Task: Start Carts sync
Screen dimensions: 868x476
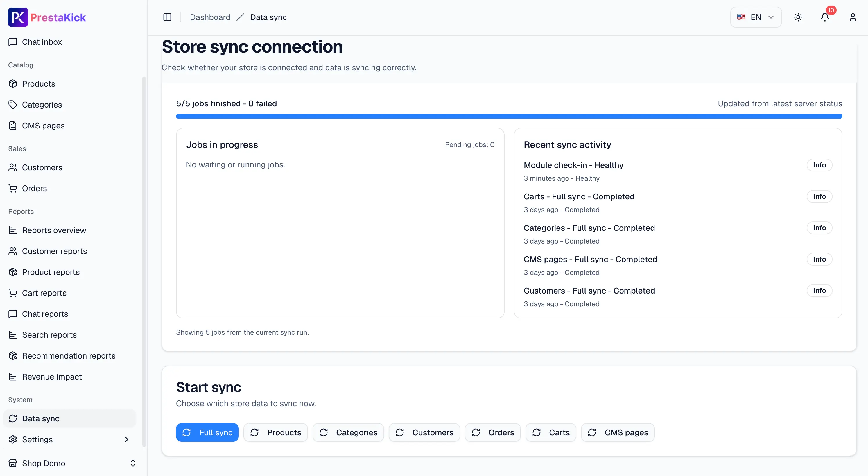Action: (x=550, y=432)
